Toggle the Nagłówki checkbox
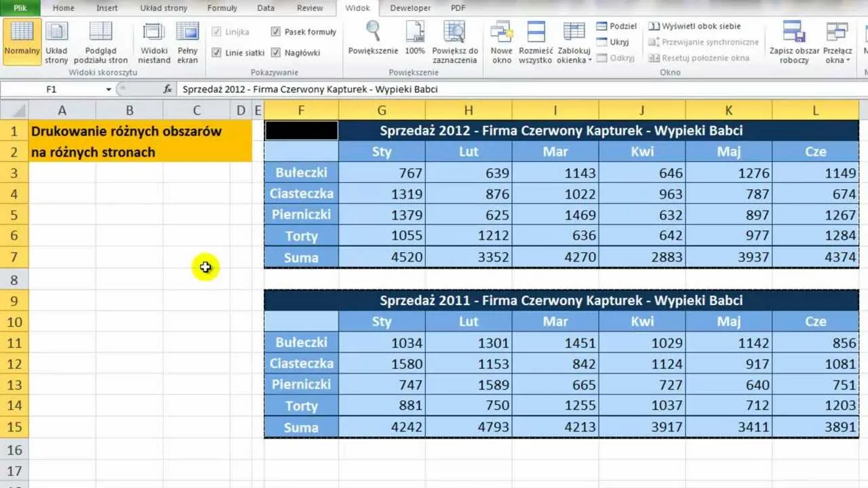Viewport: 868px width, 488px height. click(x=276, y=52)
